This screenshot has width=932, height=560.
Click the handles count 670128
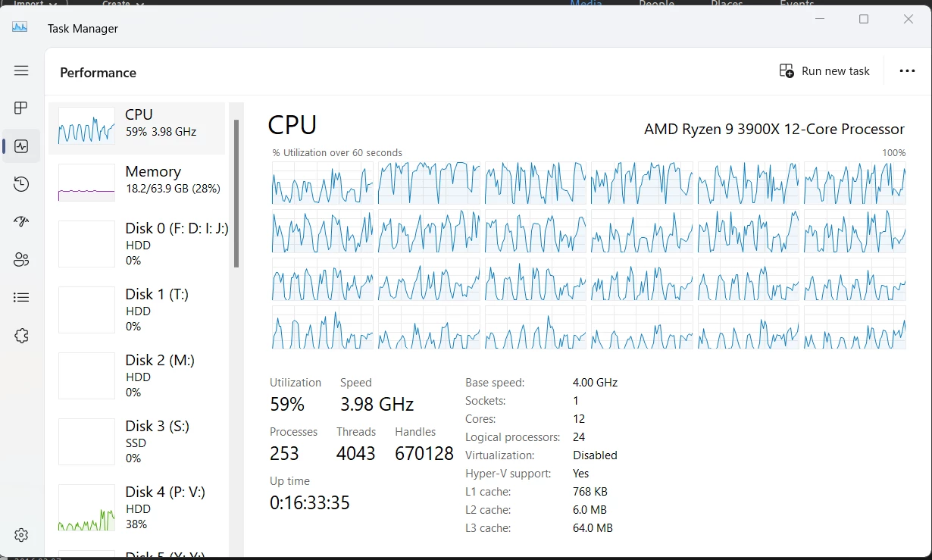(424, 454)
